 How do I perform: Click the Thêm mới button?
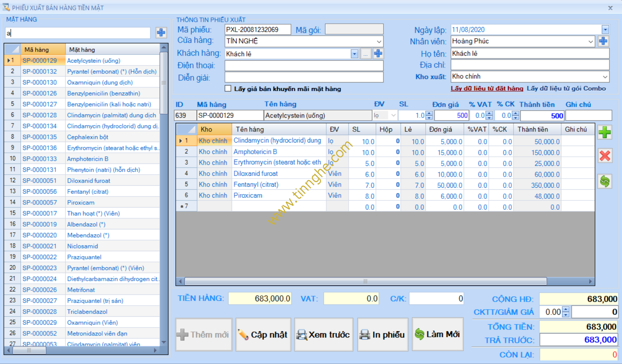tap(204, 335)
